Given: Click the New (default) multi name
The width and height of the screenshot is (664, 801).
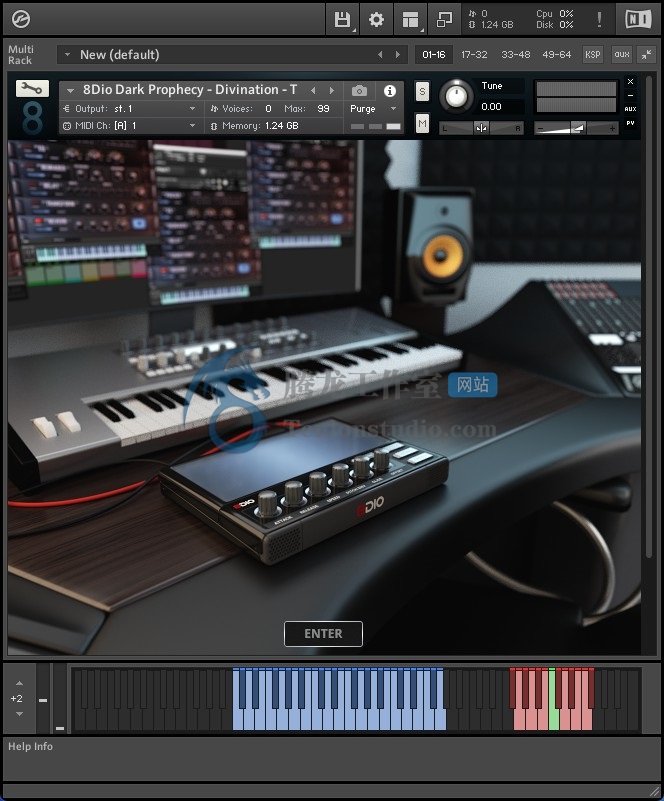Looking at the screenshot, I should point(120,55).
